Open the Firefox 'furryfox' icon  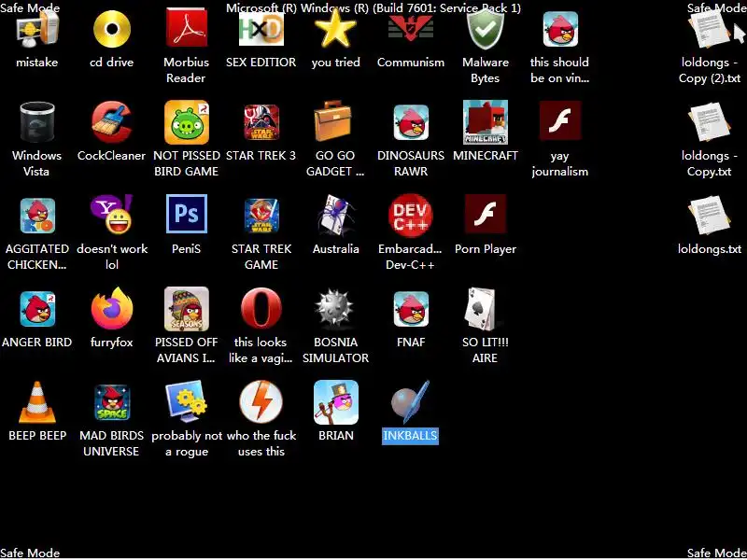[111, 308]
